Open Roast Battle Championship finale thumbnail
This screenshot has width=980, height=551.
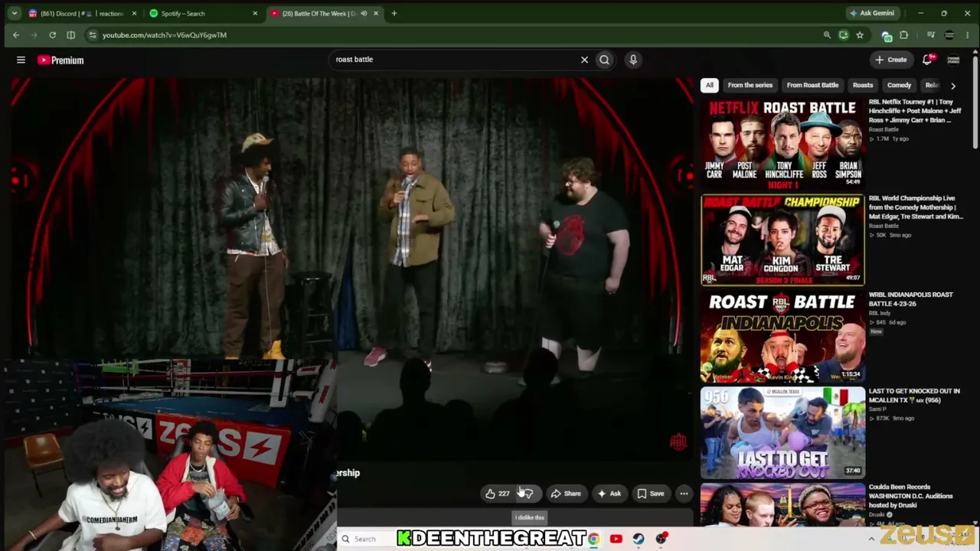point(782,240)
